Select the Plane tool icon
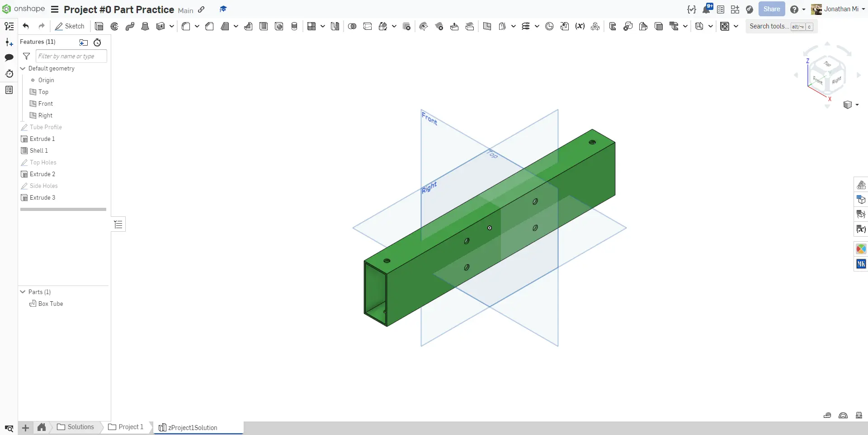 [x=487, y=26]
